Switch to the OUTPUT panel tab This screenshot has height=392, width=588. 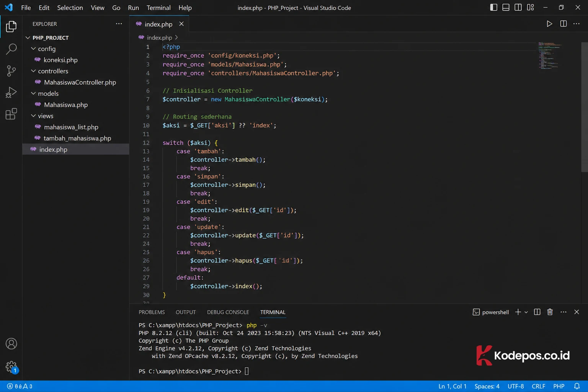coord(186,312)
